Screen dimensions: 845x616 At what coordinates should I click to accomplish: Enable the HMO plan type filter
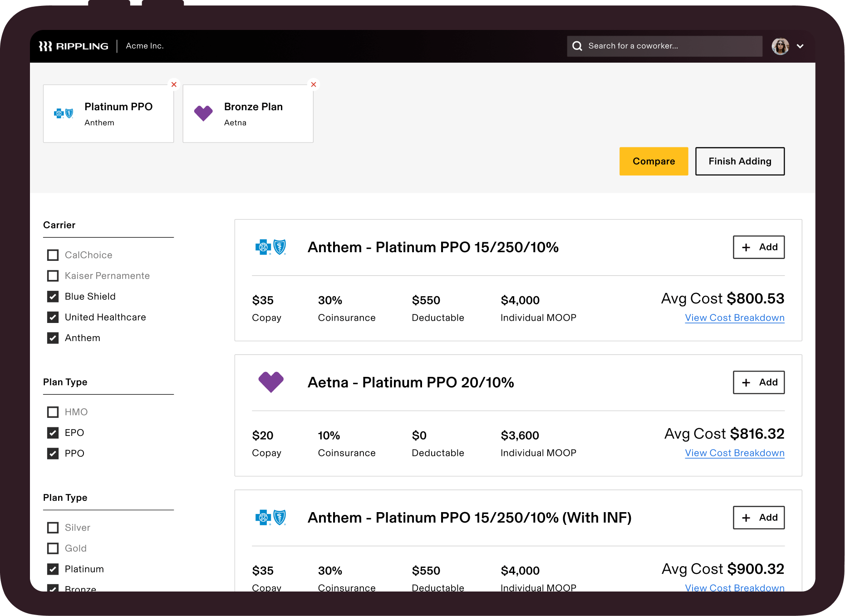53,412
